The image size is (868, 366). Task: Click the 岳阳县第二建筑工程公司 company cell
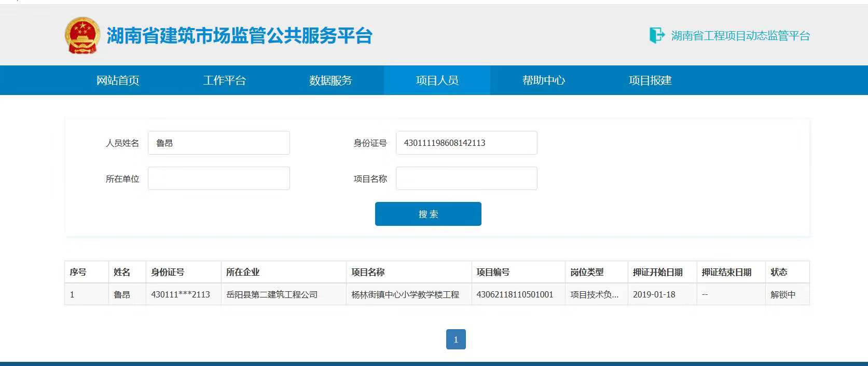click(272, 294)
